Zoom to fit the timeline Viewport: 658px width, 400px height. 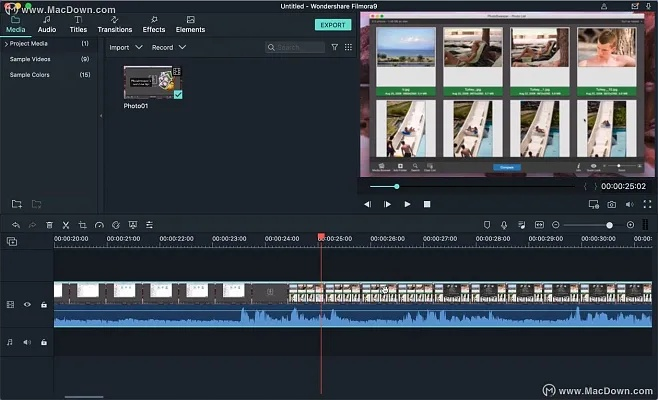(x=539, y=225)
